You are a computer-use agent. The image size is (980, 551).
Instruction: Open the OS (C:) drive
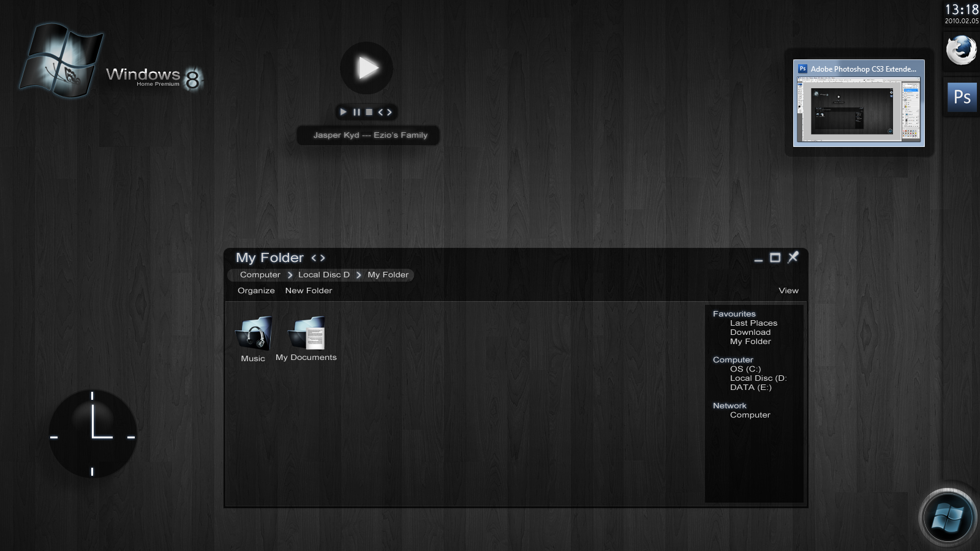tap(745, 369)
